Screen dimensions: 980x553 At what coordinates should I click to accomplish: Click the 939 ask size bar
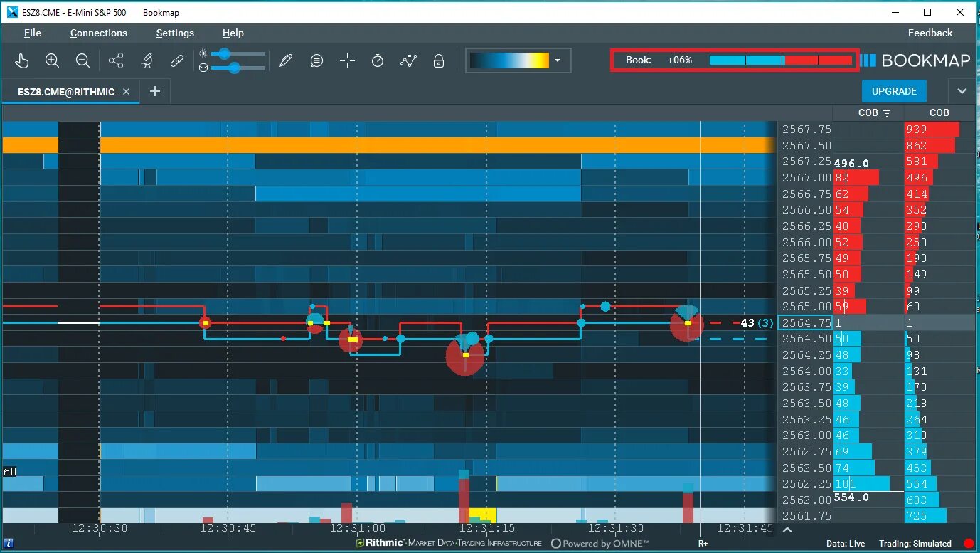(932, 129)
